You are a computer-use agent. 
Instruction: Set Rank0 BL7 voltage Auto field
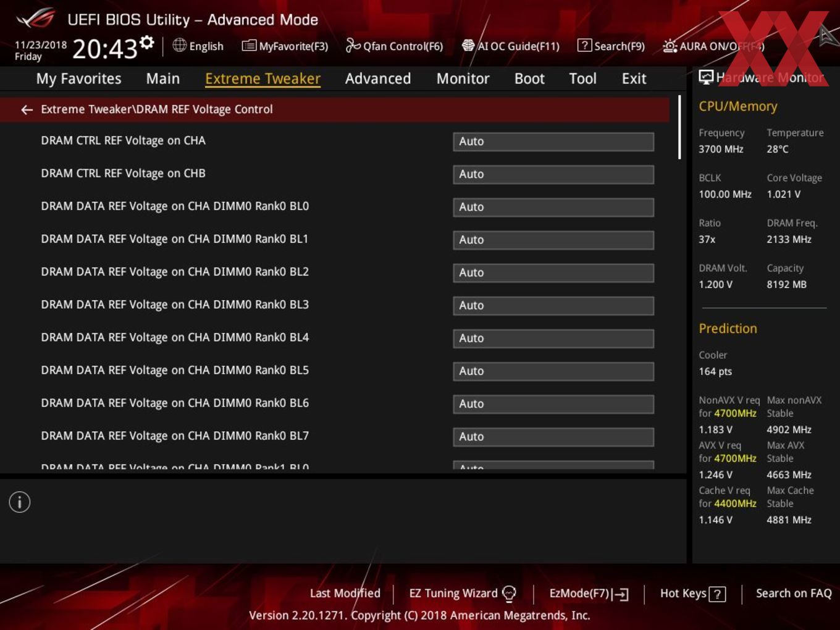point(553,436)
